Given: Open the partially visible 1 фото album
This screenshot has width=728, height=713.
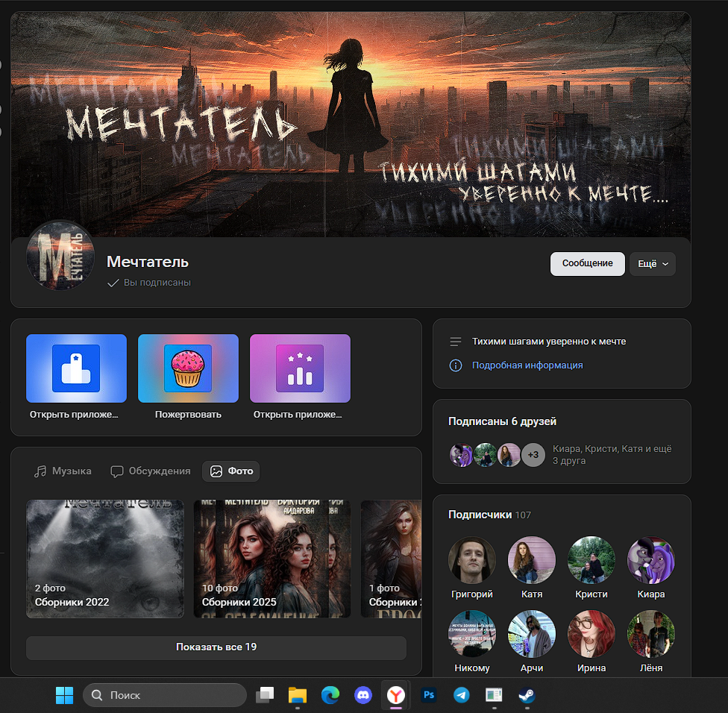Looking at the screenshot, I should [391, 559].
